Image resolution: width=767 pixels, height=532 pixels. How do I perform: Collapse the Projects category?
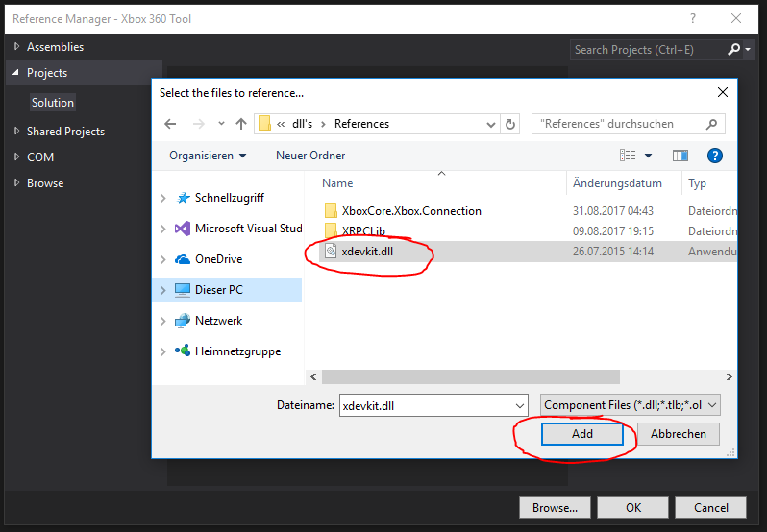[16, 72]
